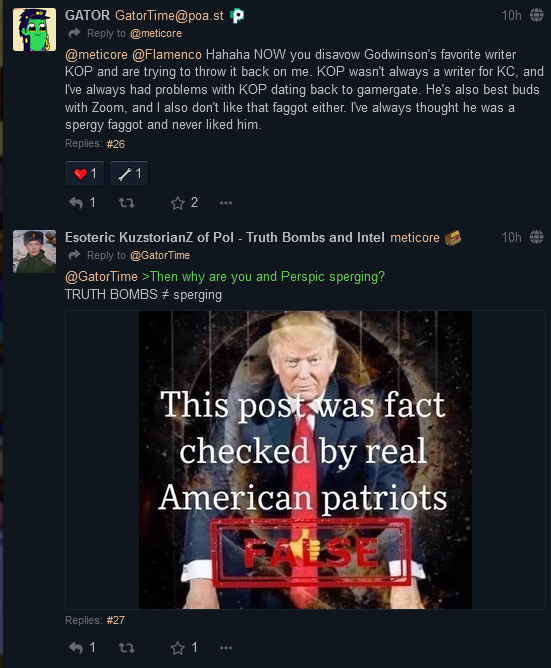This screenshot has height=668, width=551.
Task: Toggle the wrench emoji reaction on GATOR's post
Action: [x=129, y=173]
